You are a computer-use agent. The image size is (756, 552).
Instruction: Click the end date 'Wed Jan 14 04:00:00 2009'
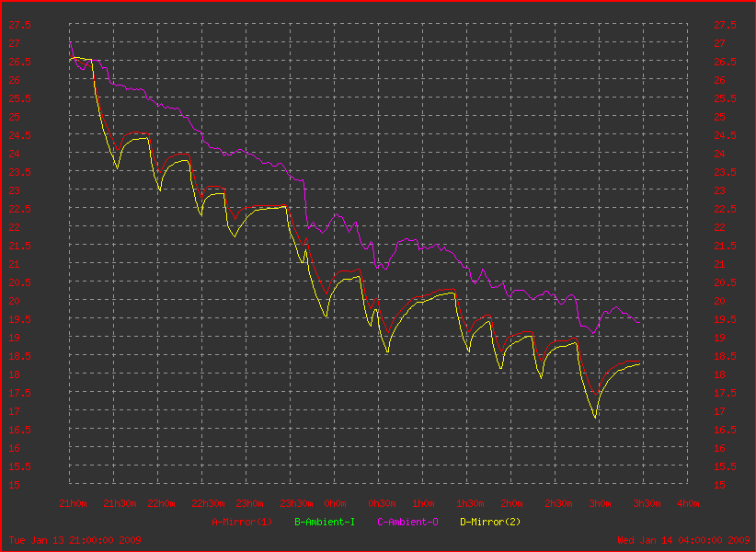click(x=683, y=540)
